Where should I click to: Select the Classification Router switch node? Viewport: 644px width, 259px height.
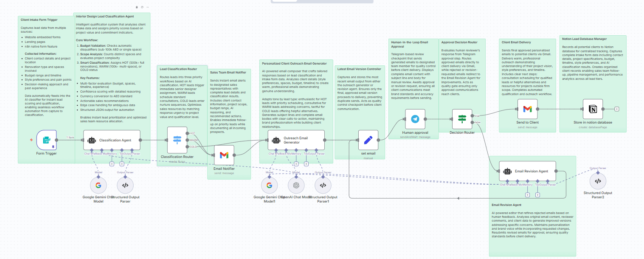pos(177,140)
